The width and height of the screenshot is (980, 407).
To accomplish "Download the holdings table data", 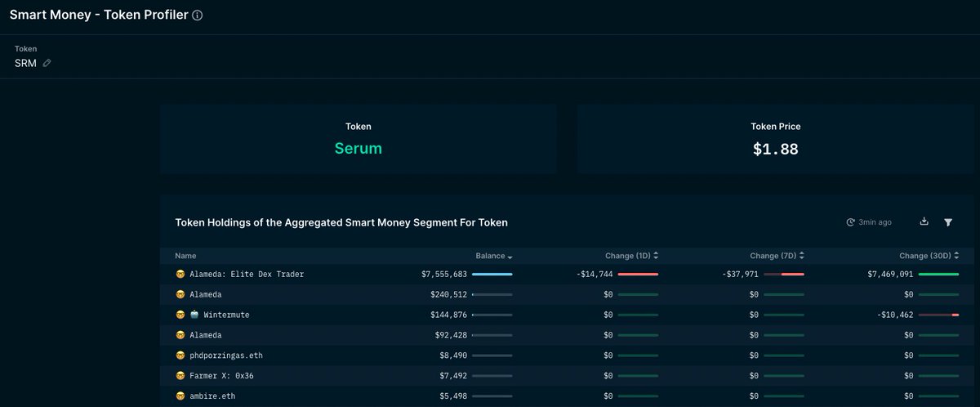I will 924,221.
